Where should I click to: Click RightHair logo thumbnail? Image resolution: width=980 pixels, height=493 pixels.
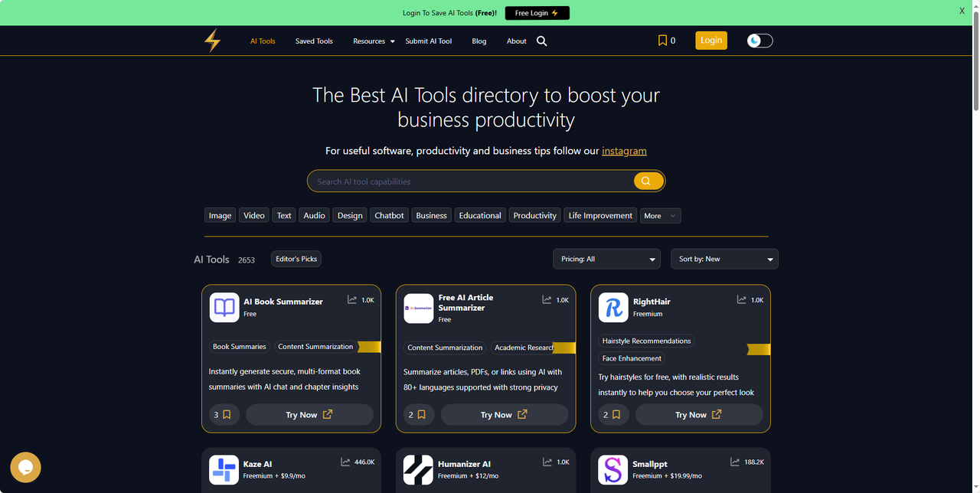[613, 308]
